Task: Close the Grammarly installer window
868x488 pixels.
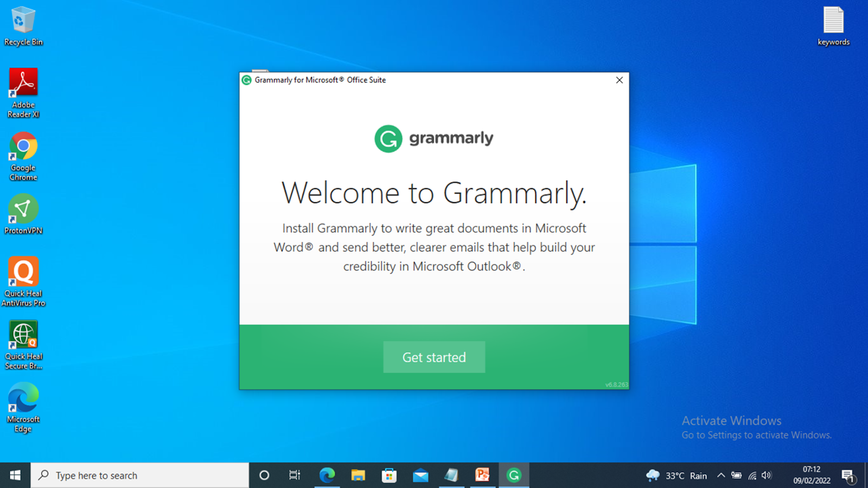Action: (x=620, y=80)
